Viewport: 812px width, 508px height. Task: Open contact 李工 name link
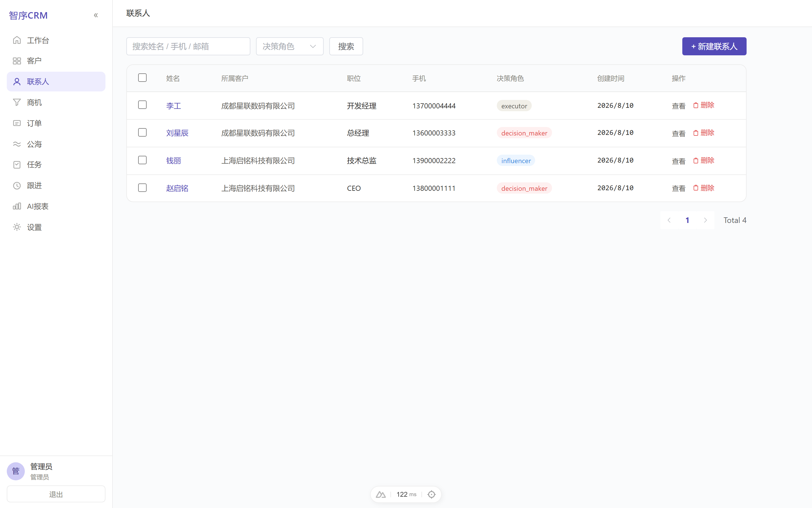point(173,106)
